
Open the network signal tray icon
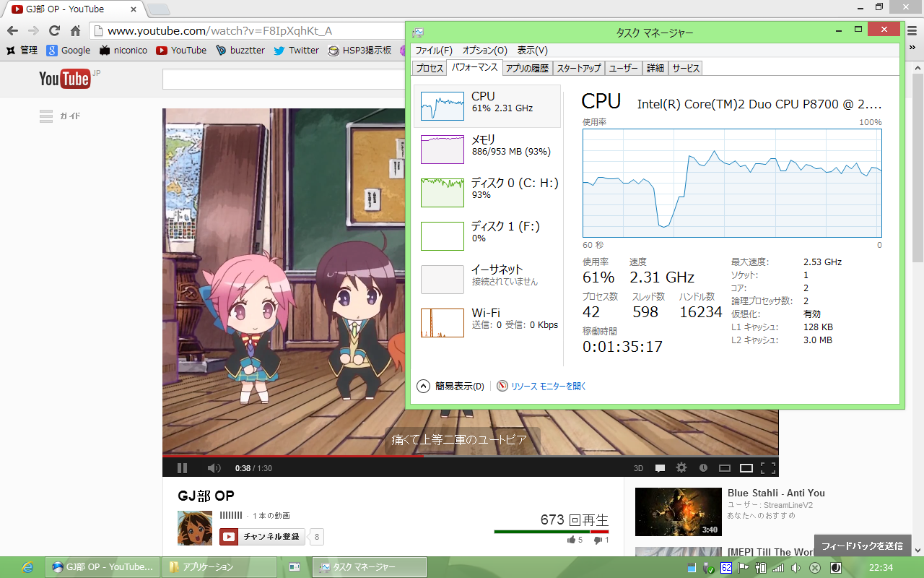(x=778, y=568)
